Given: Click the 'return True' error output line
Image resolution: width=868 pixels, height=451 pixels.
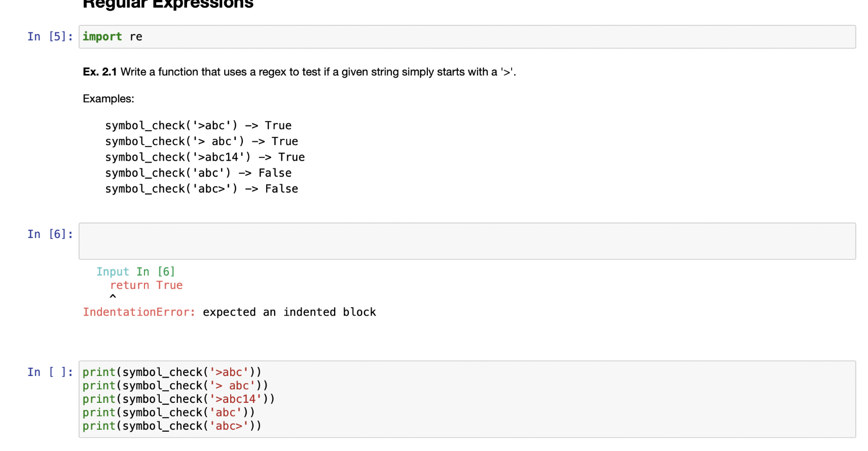Looking at the screenshot, I should pyautogui.click(x=146, y=285).
